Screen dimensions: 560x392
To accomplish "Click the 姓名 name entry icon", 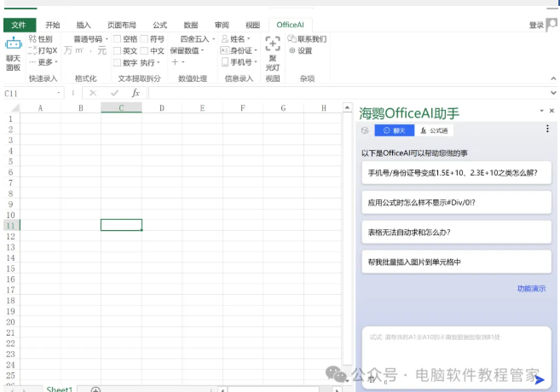I will point(225,38).
